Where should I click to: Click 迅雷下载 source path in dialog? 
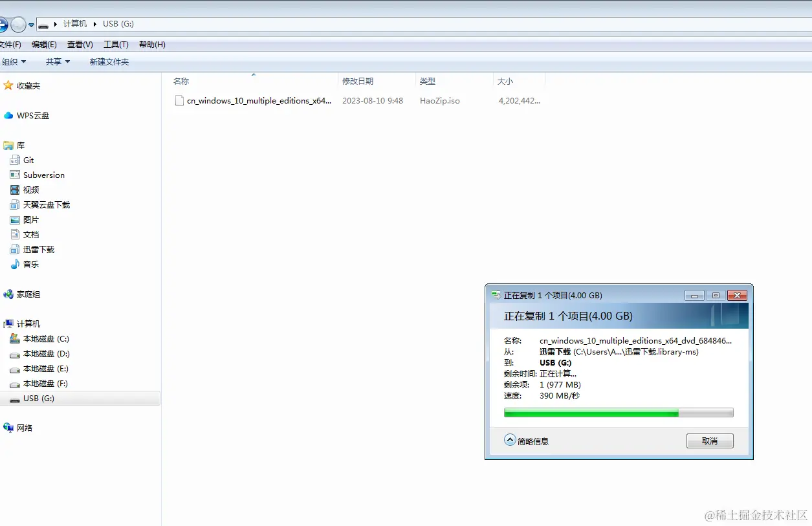click(x=619, y=351)
